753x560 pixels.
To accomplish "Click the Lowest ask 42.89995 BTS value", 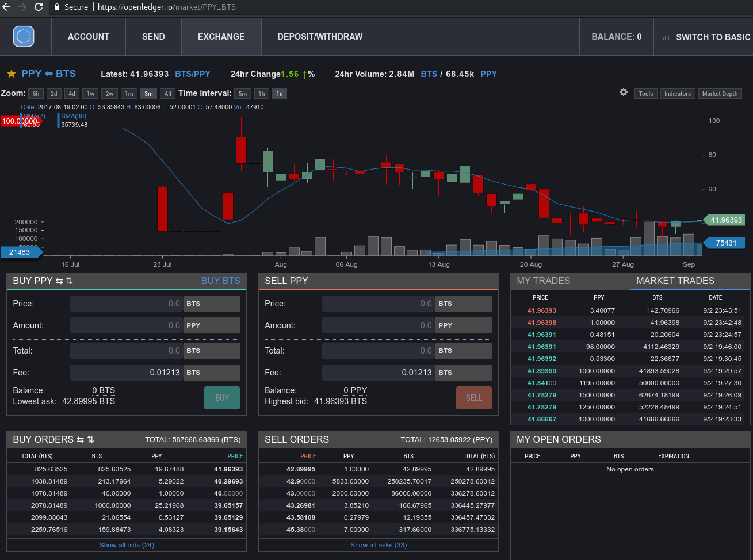I will tap(89, 401).
